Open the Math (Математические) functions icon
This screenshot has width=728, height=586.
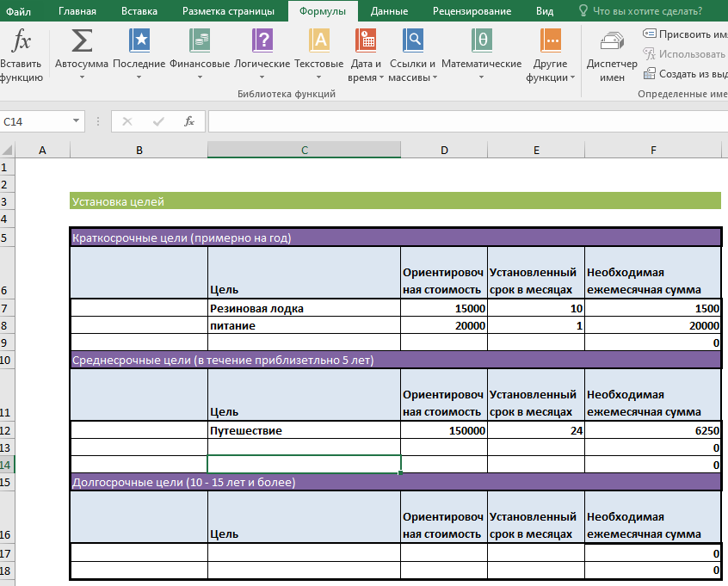(481, 40)
